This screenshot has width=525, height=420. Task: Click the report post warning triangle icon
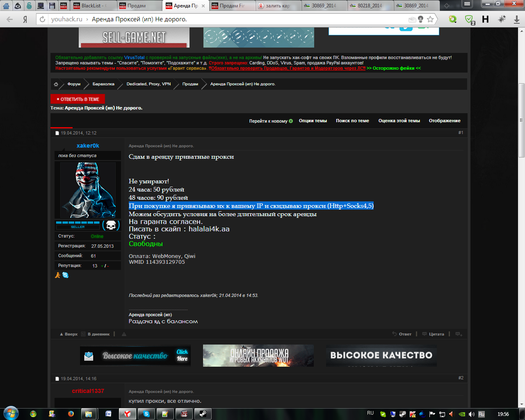coord(124,334)
